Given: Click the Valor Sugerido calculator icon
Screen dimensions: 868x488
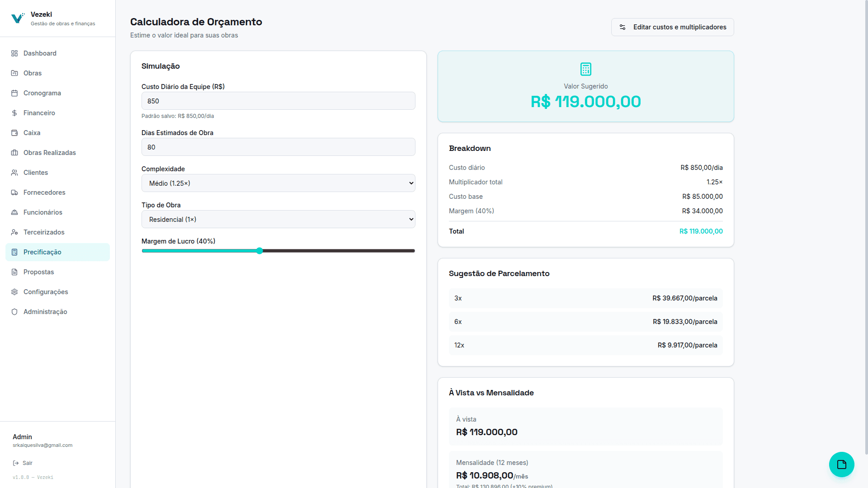Looking at the screenshot, I should (x=585, y=69).
